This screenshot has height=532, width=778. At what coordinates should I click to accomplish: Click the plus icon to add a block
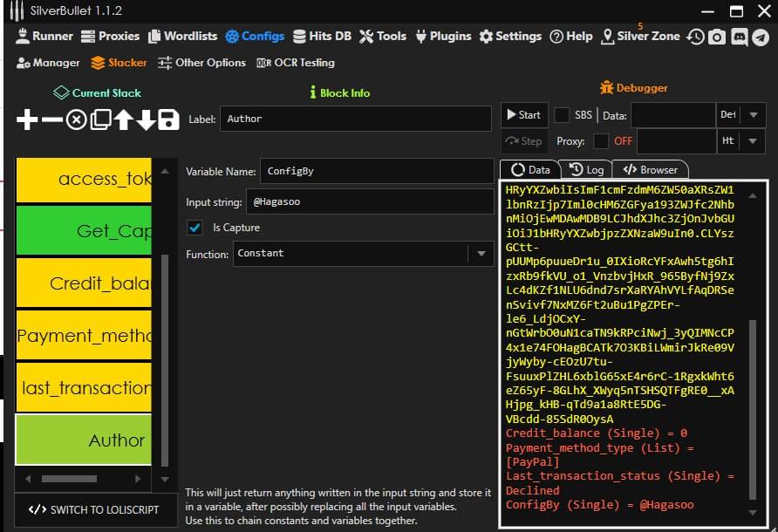(28, 120)
